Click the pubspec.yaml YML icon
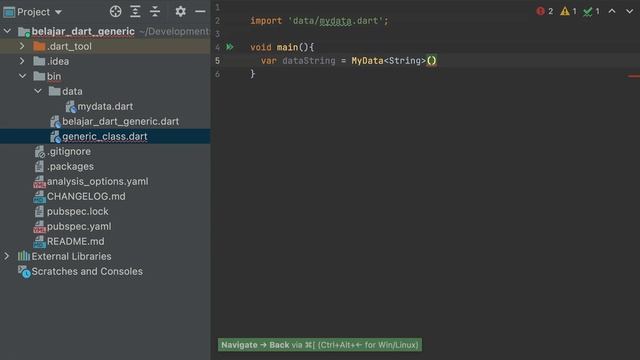The width and height of the screenshot is (640, 360). (x=39, y=227)
